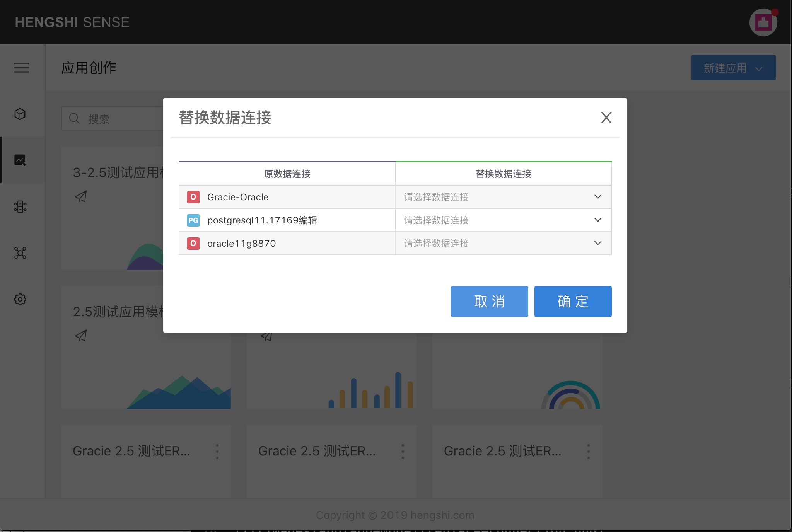Click the 应用创作 page title
This screenshot has width=792, height=532.
coord(89,68)
